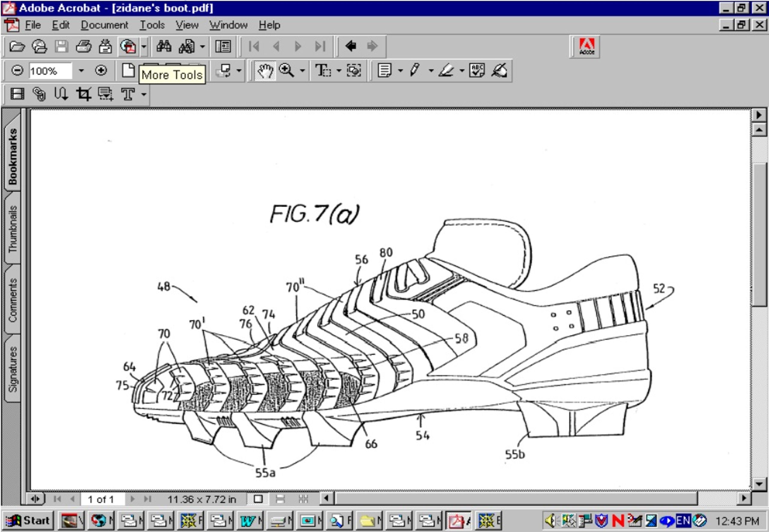Select the Pencil drawing tool
The width and height of the screenshot is (769, 532).
tap(415, 70)
